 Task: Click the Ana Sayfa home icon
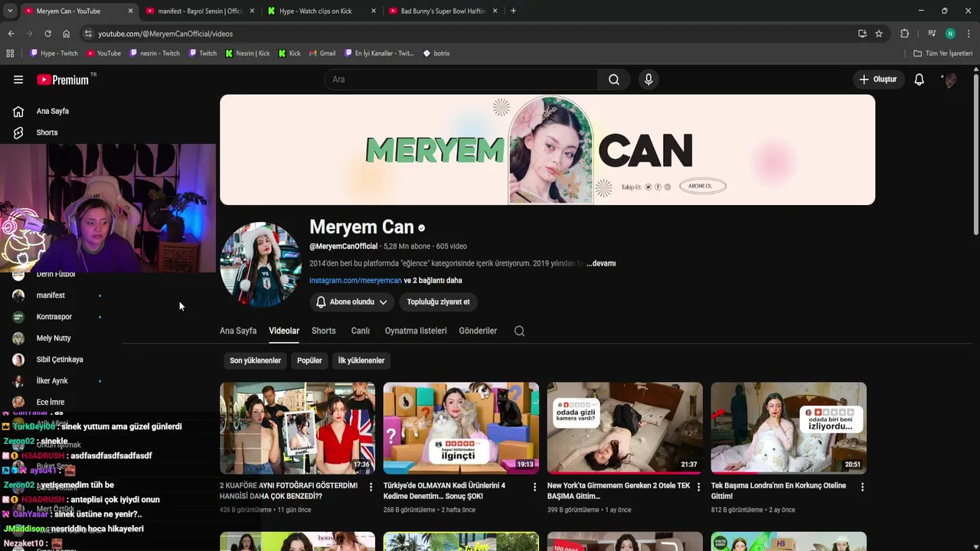[18, 111]
